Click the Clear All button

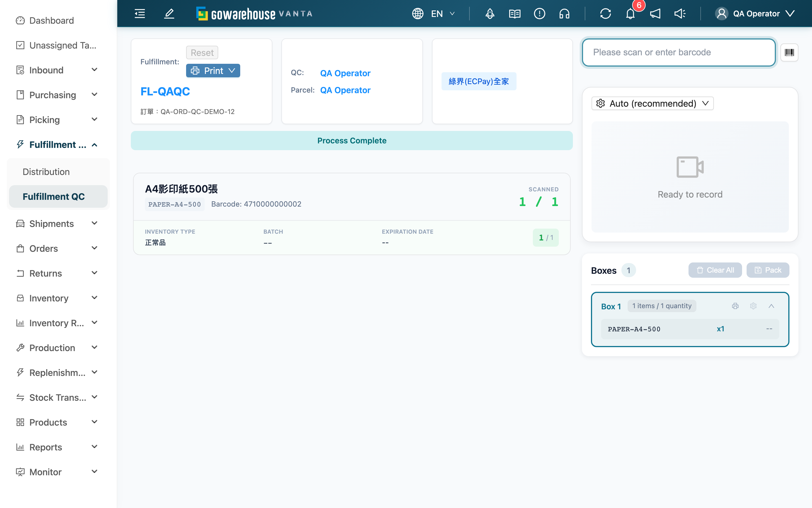pyautogui.click(x=715, y=270)
